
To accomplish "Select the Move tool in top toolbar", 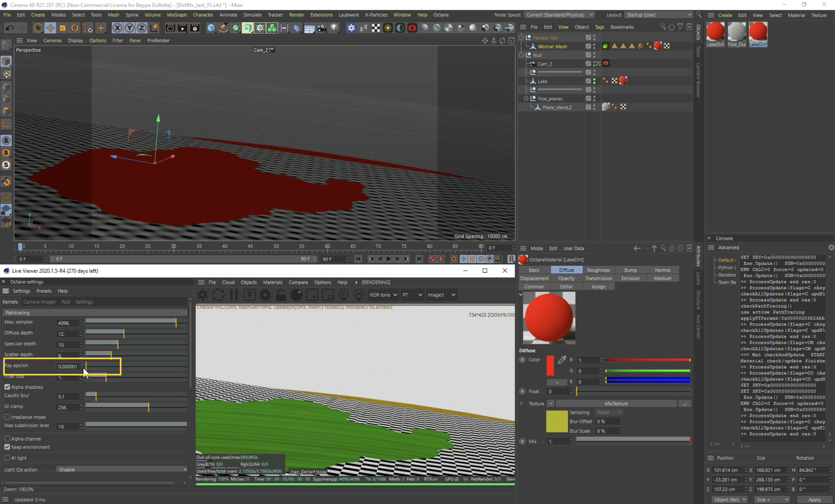I will coord(50,28).
